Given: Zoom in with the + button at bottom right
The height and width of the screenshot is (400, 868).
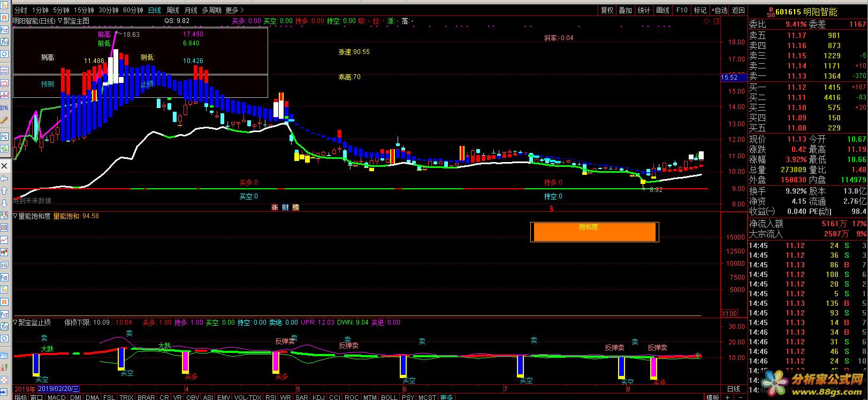Looking at the screenshot, I should point(727,397).
